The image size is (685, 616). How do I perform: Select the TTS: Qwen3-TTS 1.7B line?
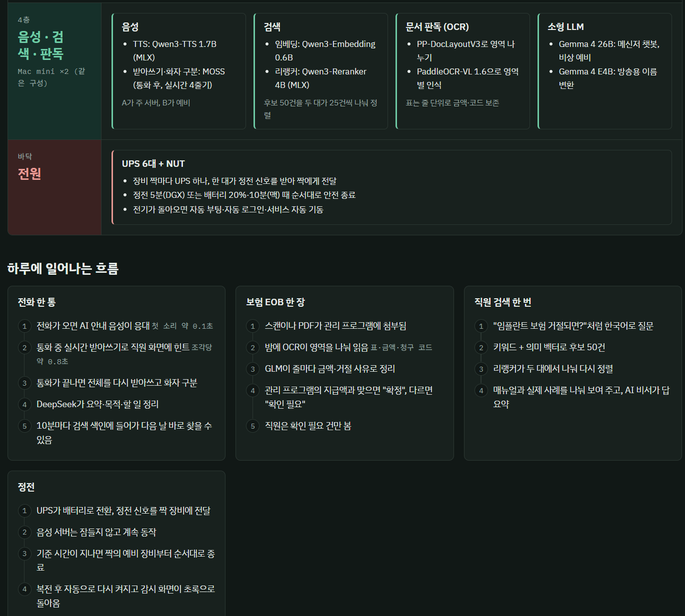click(174, 50)
